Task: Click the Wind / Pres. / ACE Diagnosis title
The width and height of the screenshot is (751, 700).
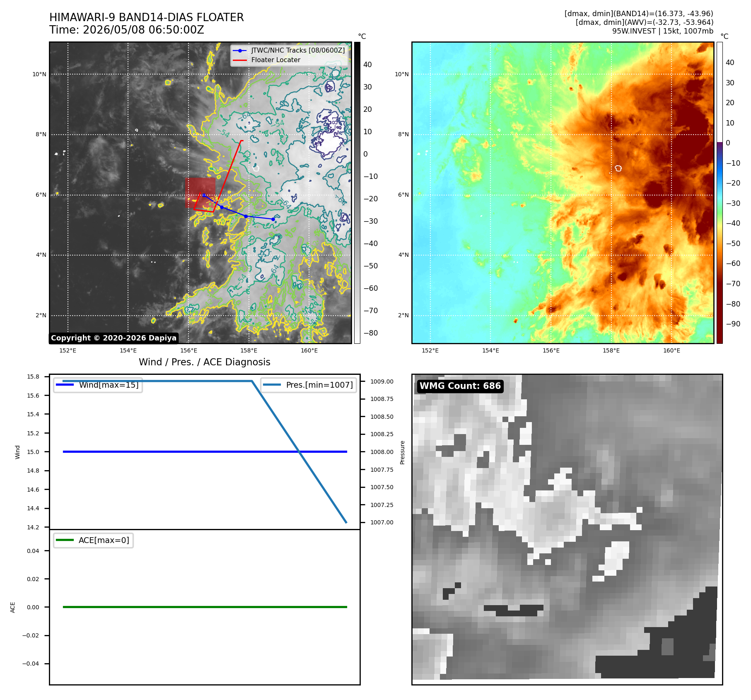Action: tap(205, 362)
